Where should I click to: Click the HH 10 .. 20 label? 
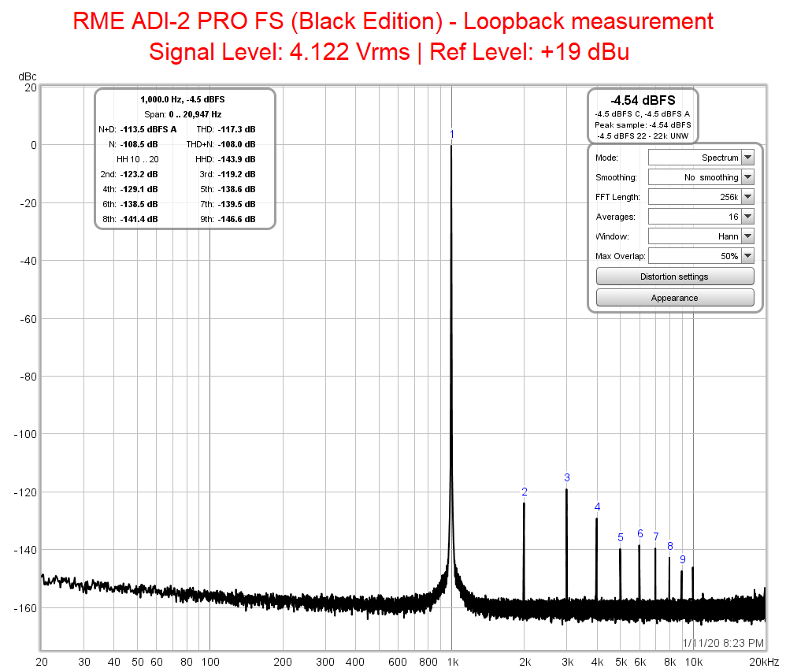(x=137, y=159)
